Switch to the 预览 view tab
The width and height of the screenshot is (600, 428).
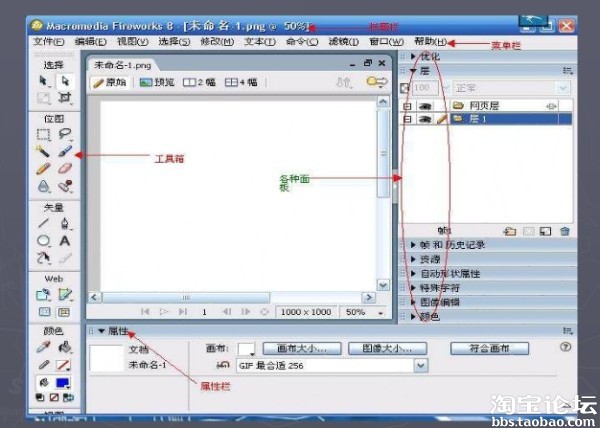pyautogui.click(x=154, y=83)
